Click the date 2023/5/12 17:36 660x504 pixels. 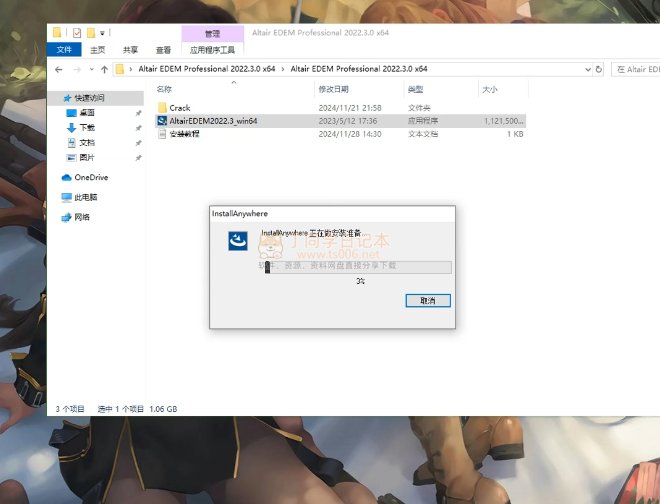pyautogui.click(x=348, y=121)
